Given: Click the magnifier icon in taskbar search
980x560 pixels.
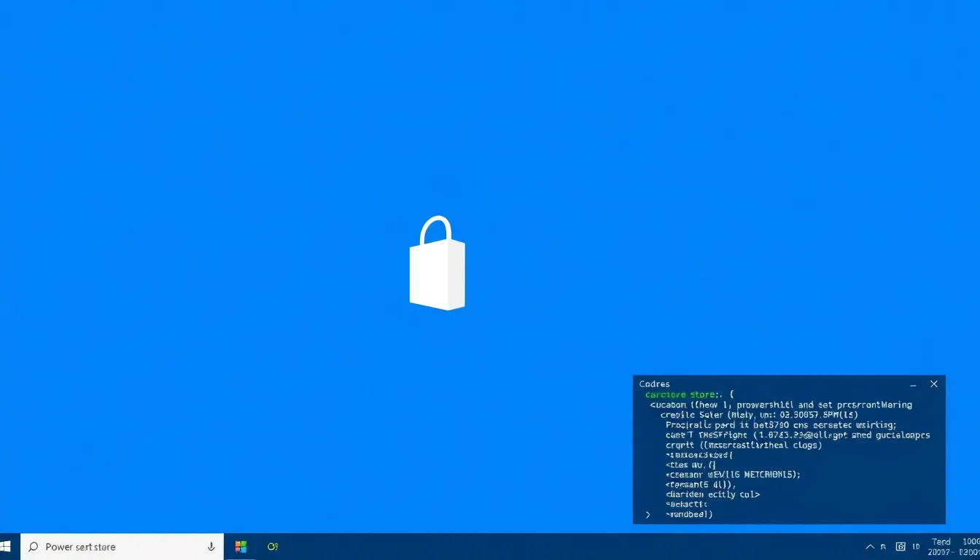Looking at the screenshot, I should [x=33, y=547].
